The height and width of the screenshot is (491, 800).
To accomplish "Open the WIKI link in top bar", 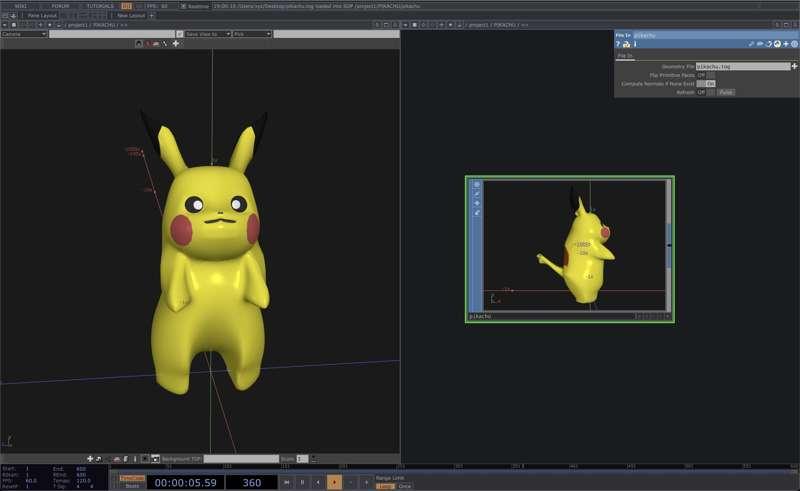I will point(21,6).
